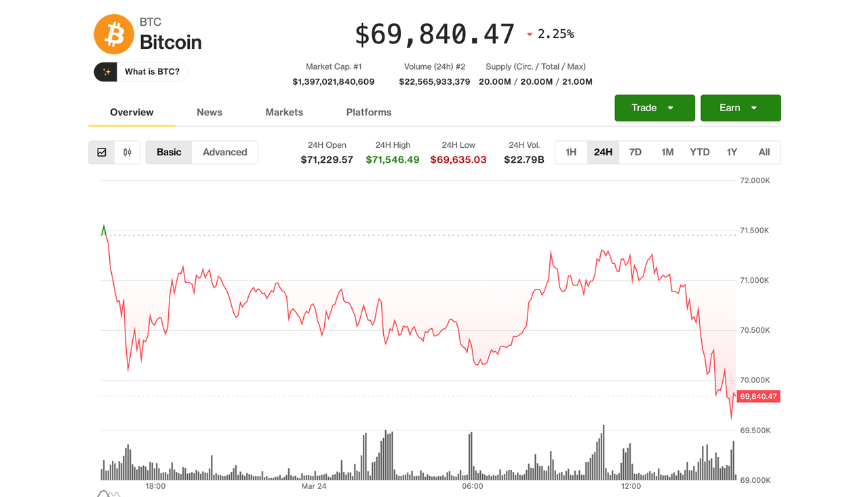This screenshot has width=868, height=497.
Task: Open the What is BTC assistant icon
Action: click(140, 71)
